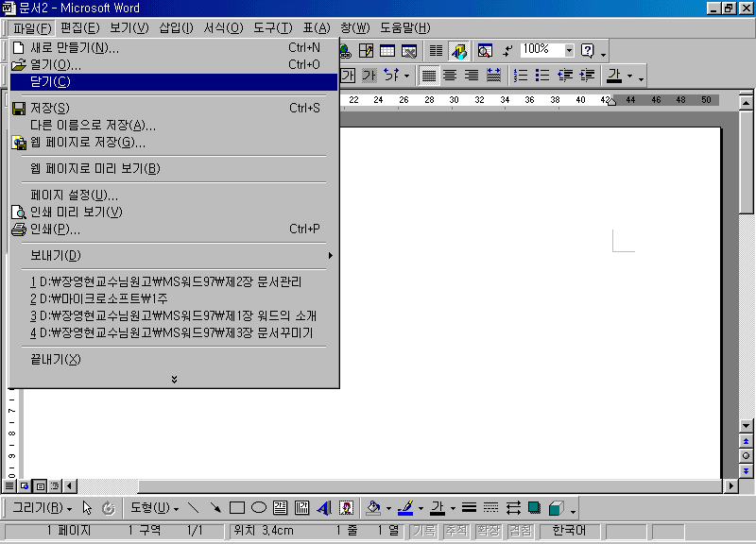Apply Fill Color paint bucket

(373, 508)
